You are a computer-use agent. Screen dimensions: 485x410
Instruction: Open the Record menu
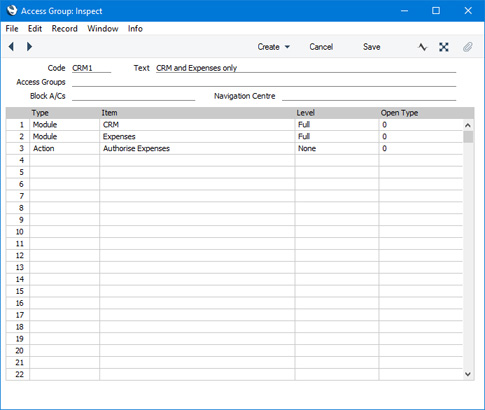point(64,29)
